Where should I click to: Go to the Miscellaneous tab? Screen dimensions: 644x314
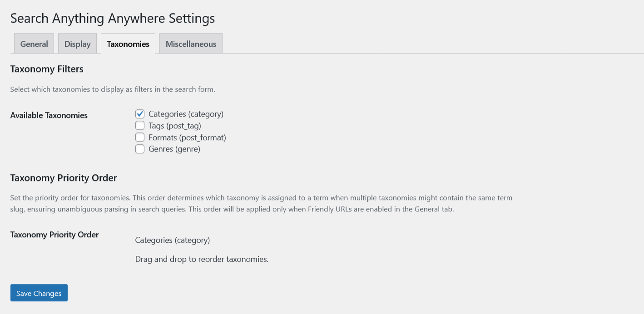coord(191,44)
